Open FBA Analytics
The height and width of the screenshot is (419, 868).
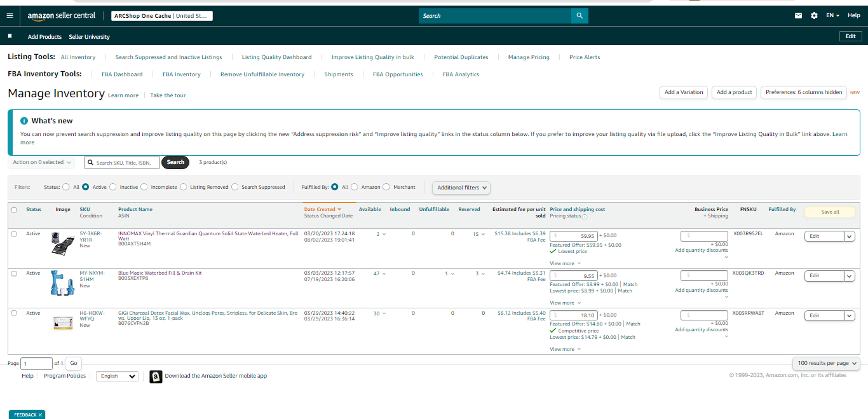pyautogui.click(x=461, y=74)
